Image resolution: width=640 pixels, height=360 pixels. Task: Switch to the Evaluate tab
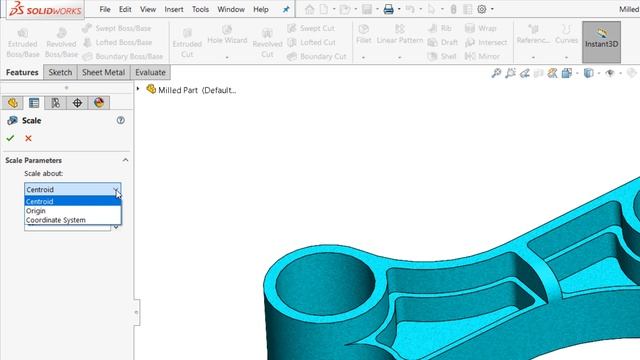[x=150, y=72]
